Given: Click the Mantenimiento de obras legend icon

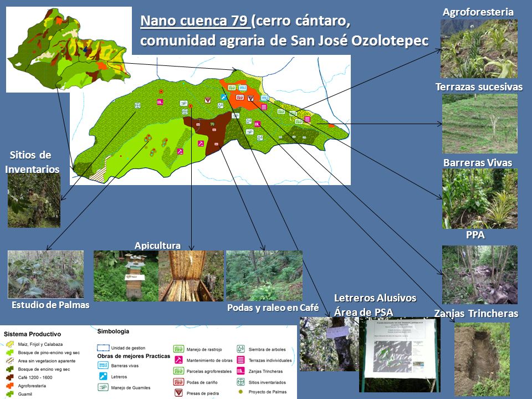Looking at the screenshot, I should [178, 360].
